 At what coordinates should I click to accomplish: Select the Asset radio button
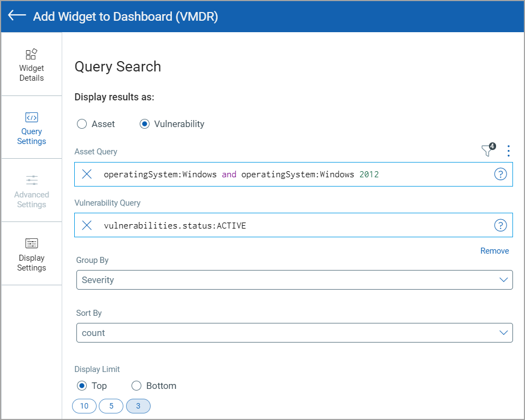pos(82,124)
